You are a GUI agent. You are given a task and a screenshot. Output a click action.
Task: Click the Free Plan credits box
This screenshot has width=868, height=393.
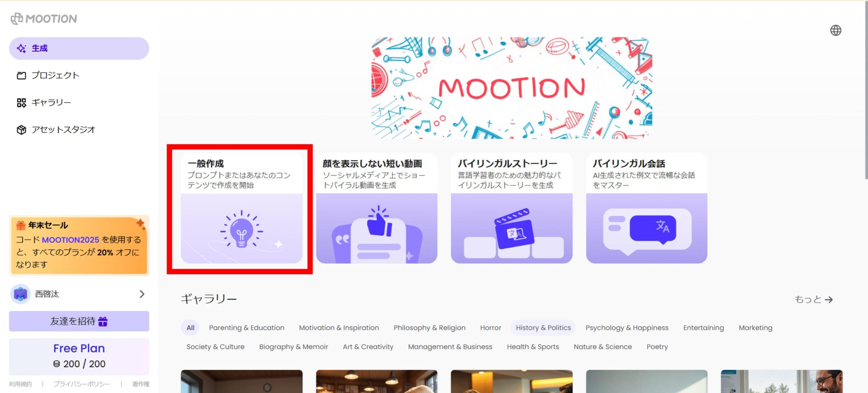[x=79, y=356]
